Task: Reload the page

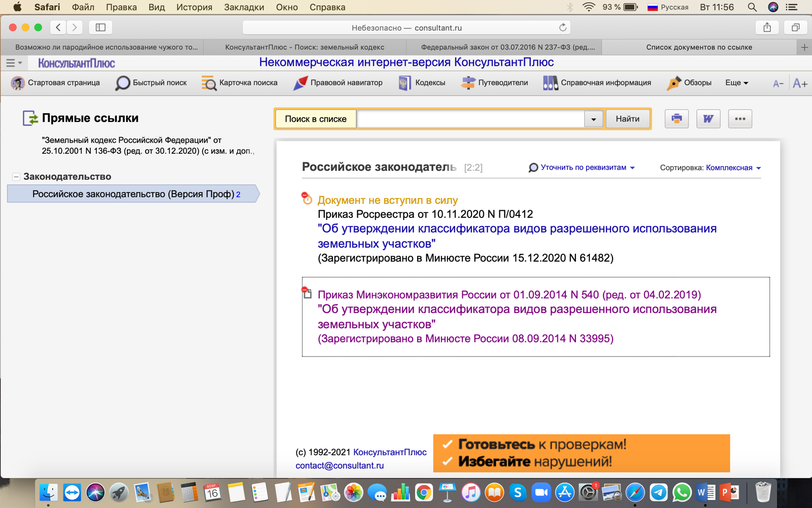Action: click(562, 27)
